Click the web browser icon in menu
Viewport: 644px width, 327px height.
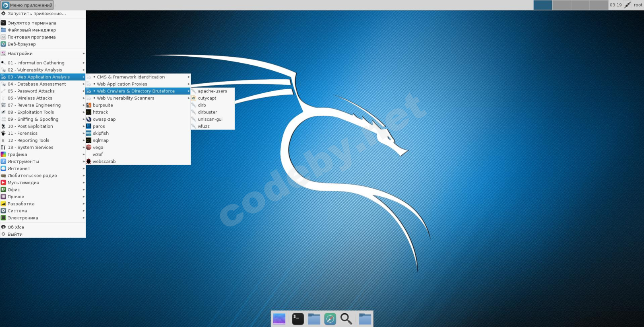click(x=3, y=44)
